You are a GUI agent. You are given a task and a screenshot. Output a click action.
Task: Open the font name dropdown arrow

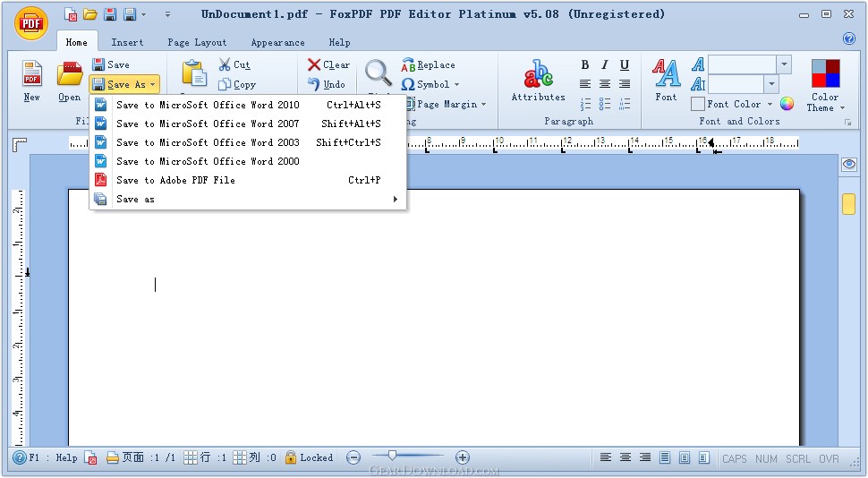(x=784, y=64)
